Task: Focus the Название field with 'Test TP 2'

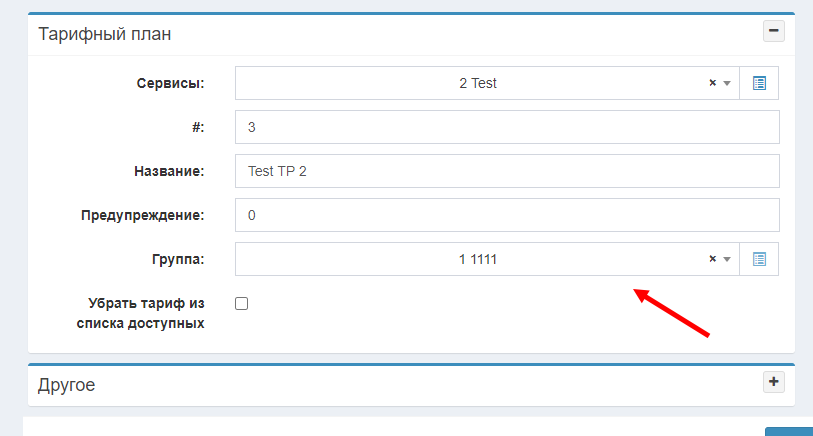Action: click(506, 171)
